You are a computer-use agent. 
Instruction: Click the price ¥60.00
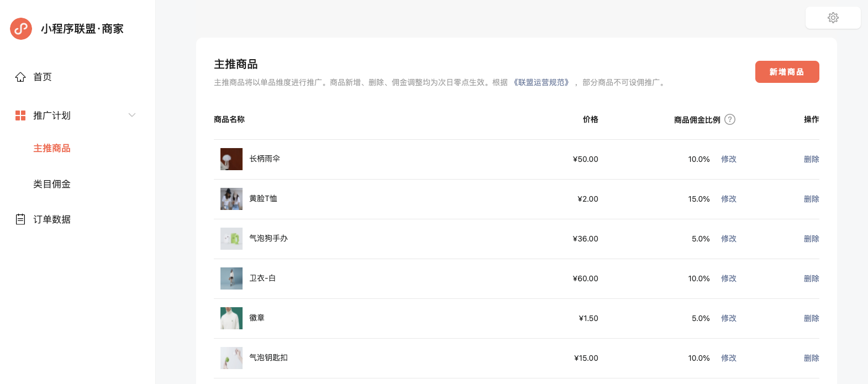[x=586, y=278]
